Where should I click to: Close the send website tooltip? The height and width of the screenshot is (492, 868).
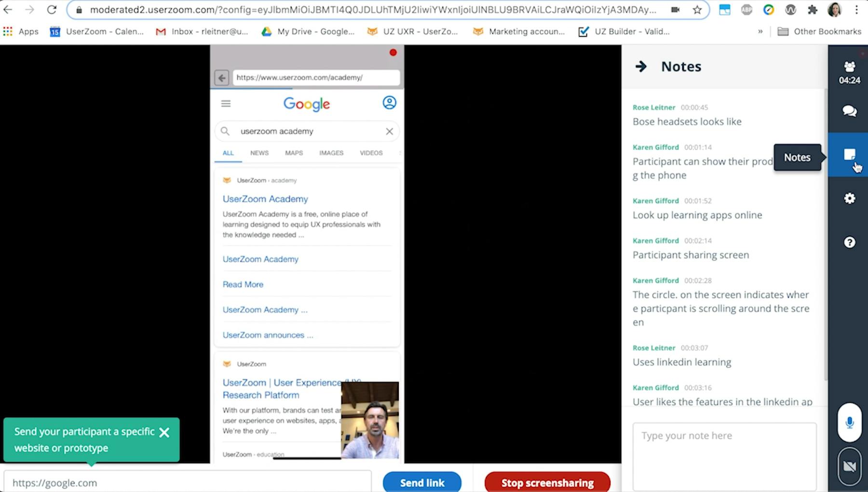coord(164,432)
